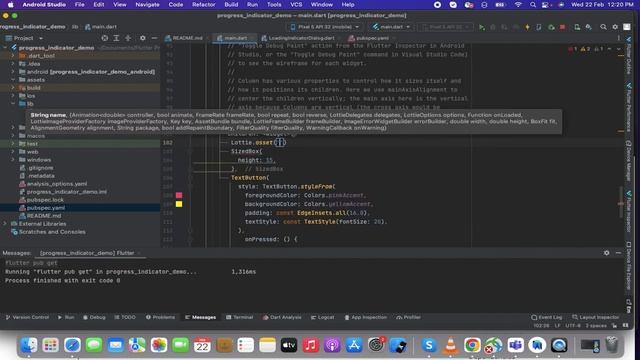Click the error and warning counts in the editor corner
The width and height of the screenshot is (640, 360).
click(586, 49)
